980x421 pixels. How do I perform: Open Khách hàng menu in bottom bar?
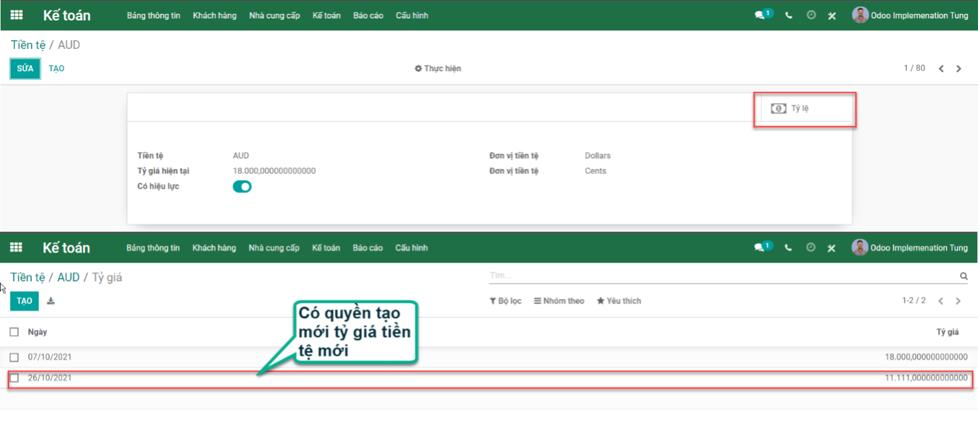[214, 247]
